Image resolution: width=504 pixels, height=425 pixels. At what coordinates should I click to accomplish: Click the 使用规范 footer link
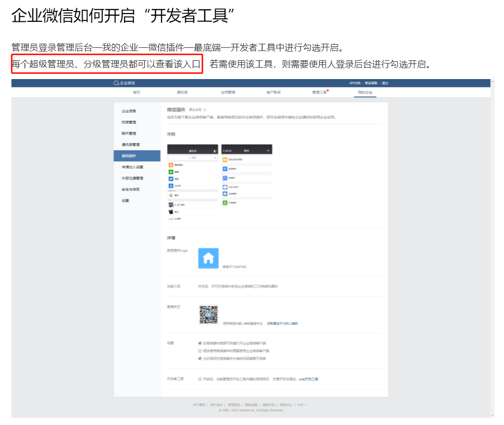pyautogui.click(x=234, y=405)
